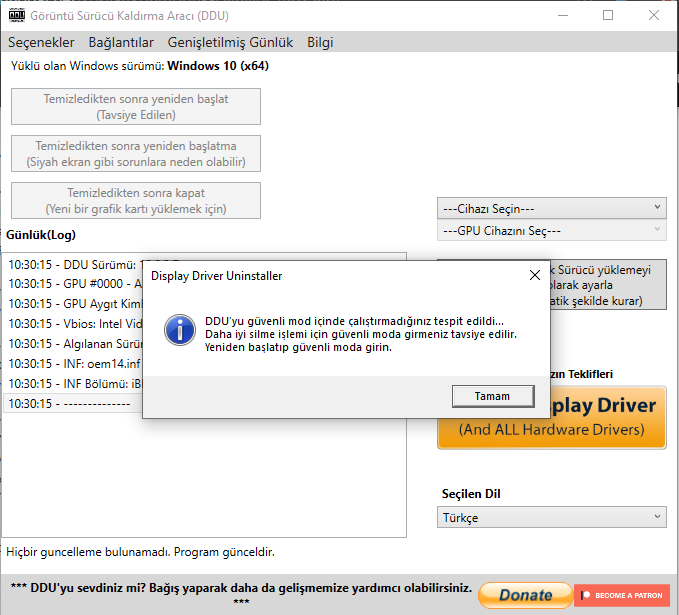Viewport: 679px width, 615px height.
Task: Close the main DDU window
Action: tap(654, 16)
